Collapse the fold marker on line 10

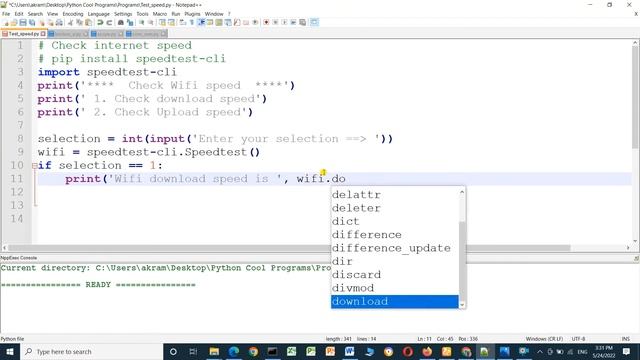[35, 166]
